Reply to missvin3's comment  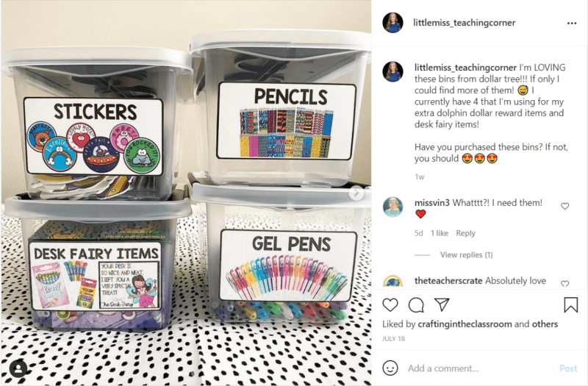[x=465, y=233]
